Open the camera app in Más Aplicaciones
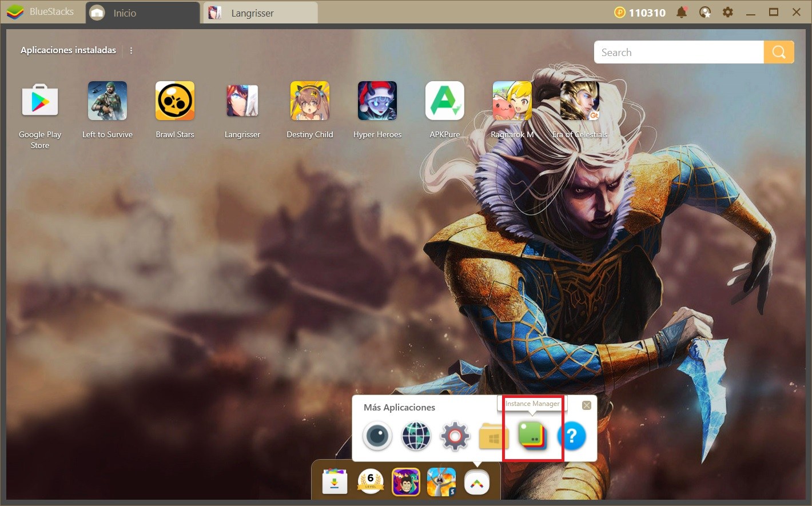 coord(377,436)
